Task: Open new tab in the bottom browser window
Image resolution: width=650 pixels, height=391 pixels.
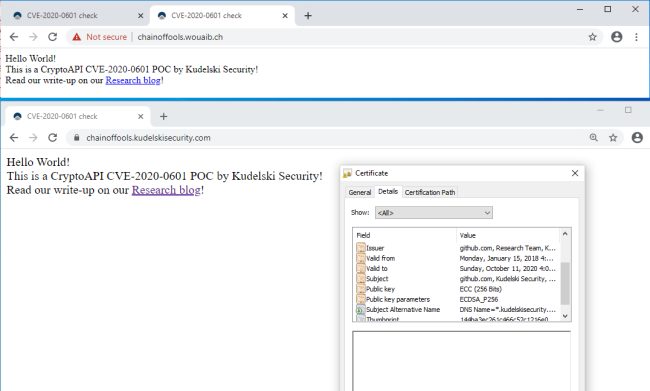Action: pos(163,117)
